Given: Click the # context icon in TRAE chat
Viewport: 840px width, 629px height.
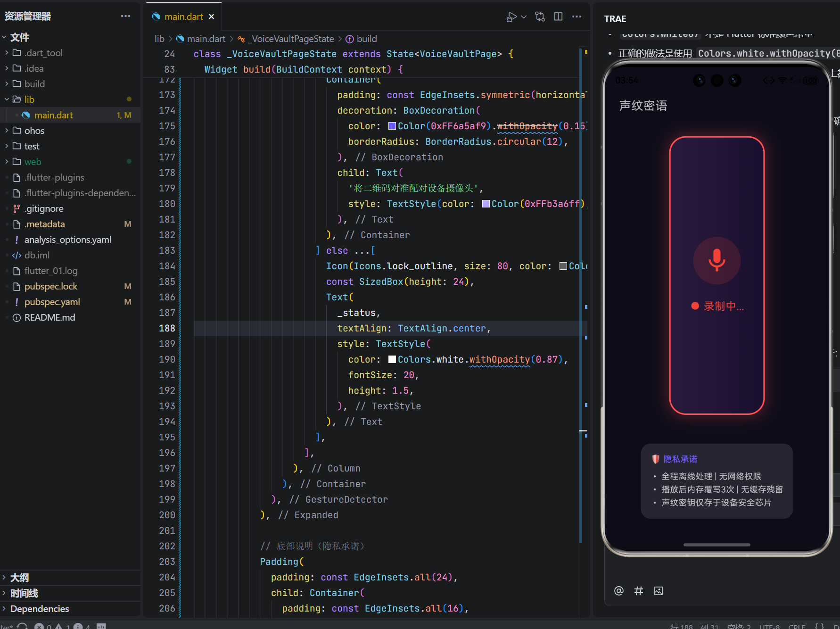Looking at the screenshot, I should 639,591.
